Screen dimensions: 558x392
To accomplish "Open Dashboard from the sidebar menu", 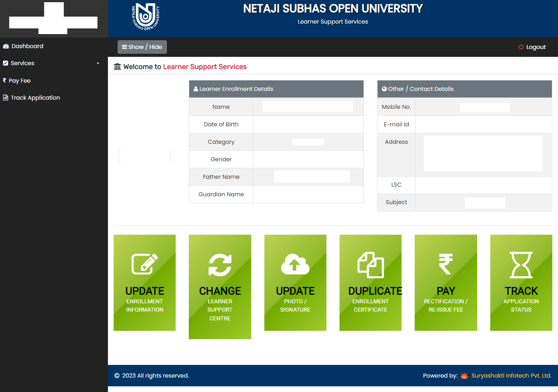I will tap(54, 46).
